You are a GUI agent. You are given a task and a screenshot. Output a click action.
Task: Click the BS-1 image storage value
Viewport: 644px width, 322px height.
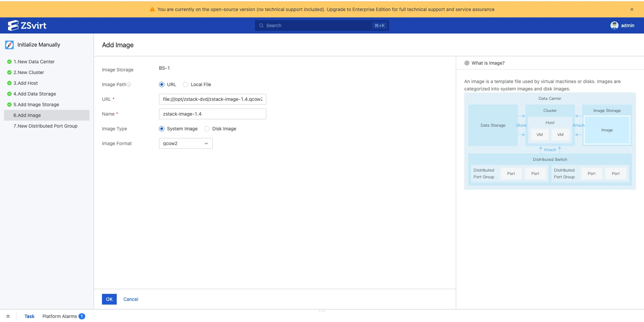click(164, 68)
